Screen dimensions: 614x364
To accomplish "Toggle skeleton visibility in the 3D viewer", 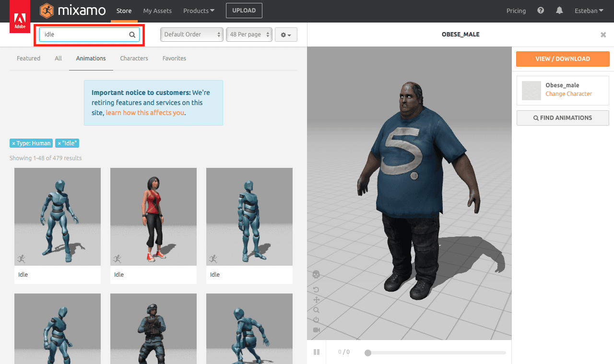I will (316, 274).
